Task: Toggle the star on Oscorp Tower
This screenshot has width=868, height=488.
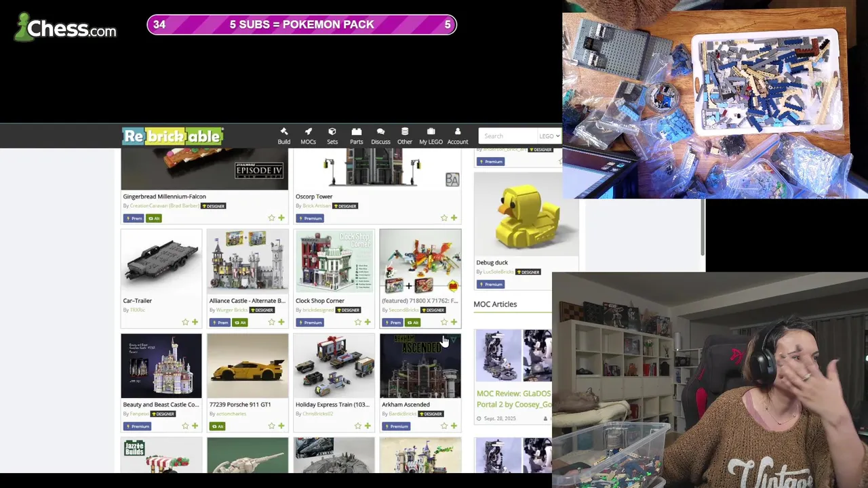Action: [x=444, y=218]
